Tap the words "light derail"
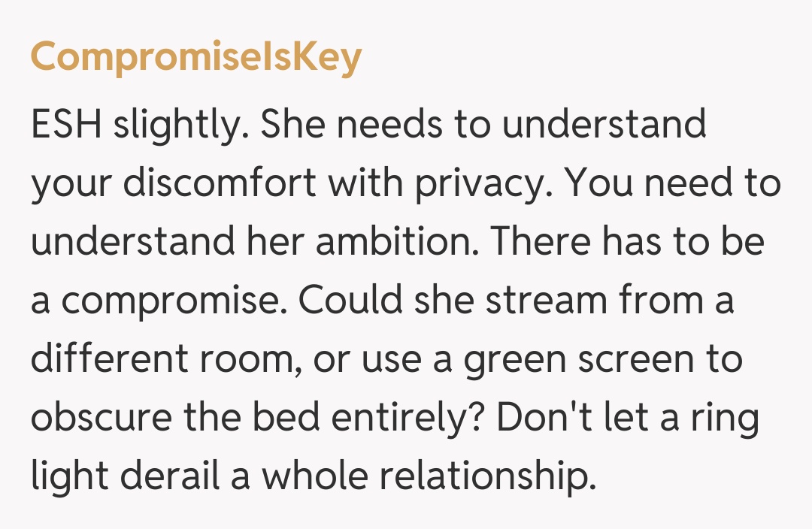This screenshot has height=529, width=812. pyautogui.click(x=125, y=477)
